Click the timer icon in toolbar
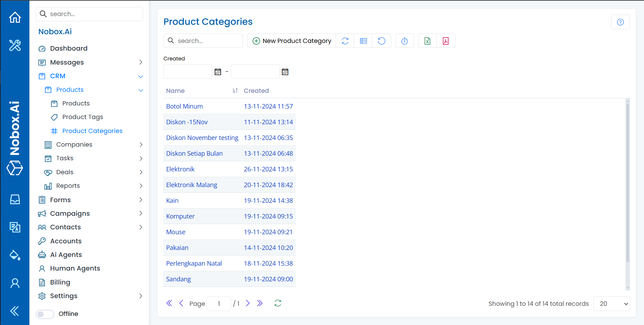Screen dimensions: 644x325 (x=405, y=41)
